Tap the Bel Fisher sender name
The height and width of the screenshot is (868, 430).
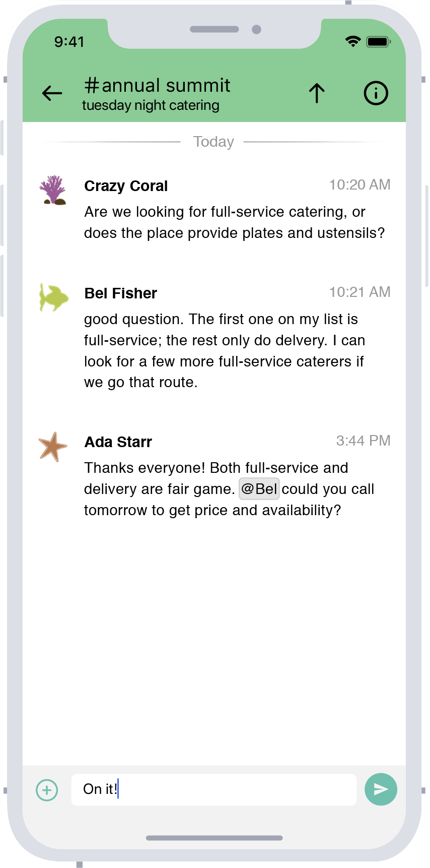point(121,293)
